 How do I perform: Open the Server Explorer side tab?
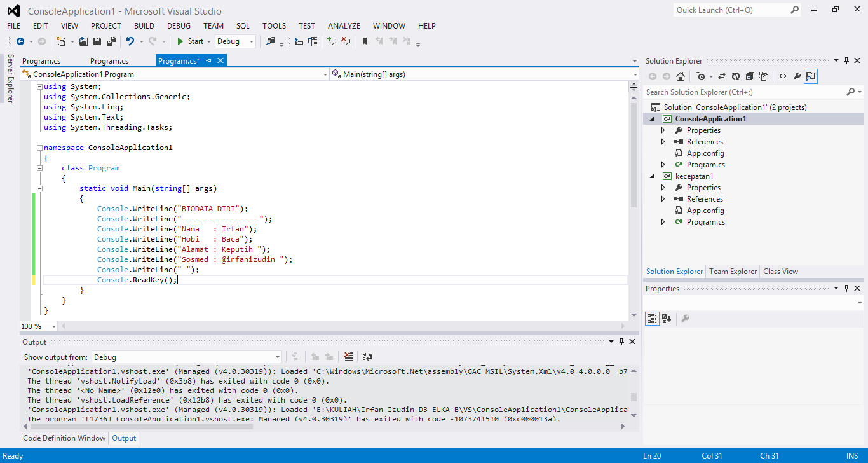(10, 78)
